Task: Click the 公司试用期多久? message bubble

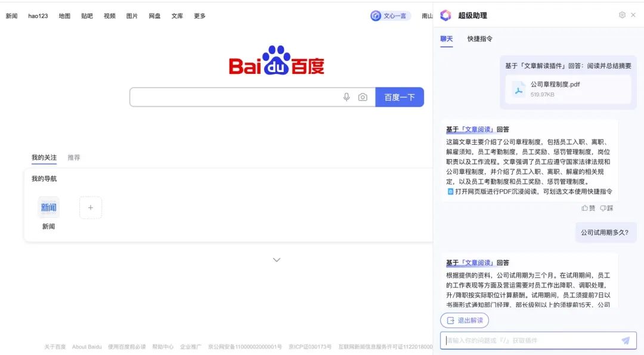Action: (x=605, y=233)
